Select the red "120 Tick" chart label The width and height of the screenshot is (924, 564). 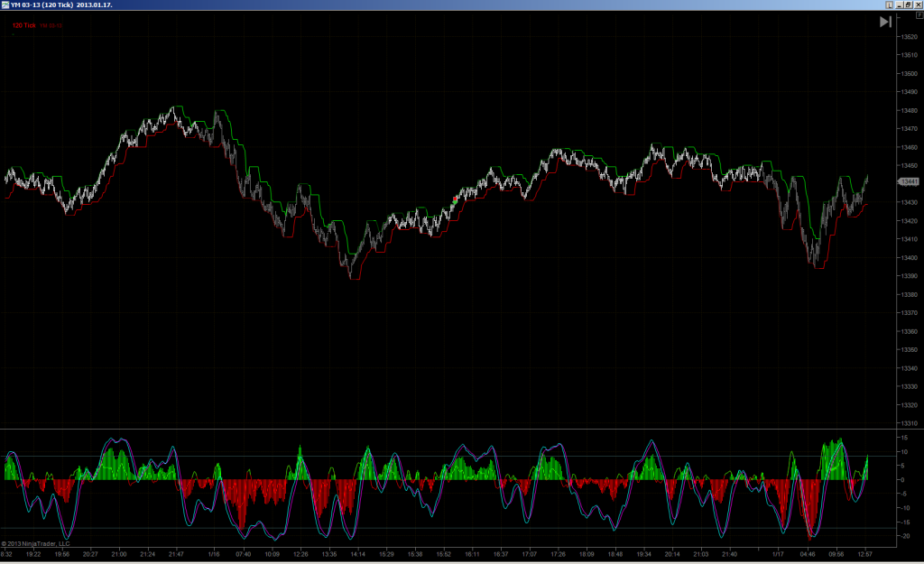[x=24, y=25]
